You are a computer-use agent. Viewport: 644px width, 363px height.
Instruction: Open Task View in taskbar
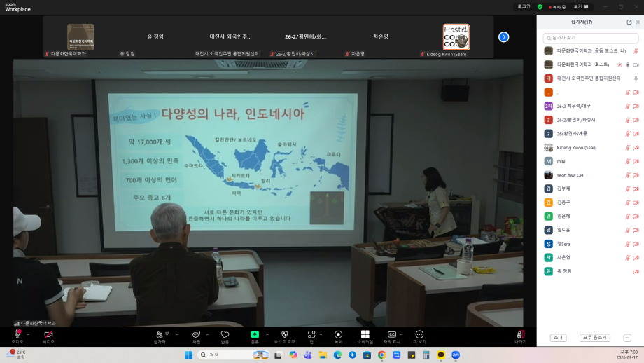tap(278, 355)
